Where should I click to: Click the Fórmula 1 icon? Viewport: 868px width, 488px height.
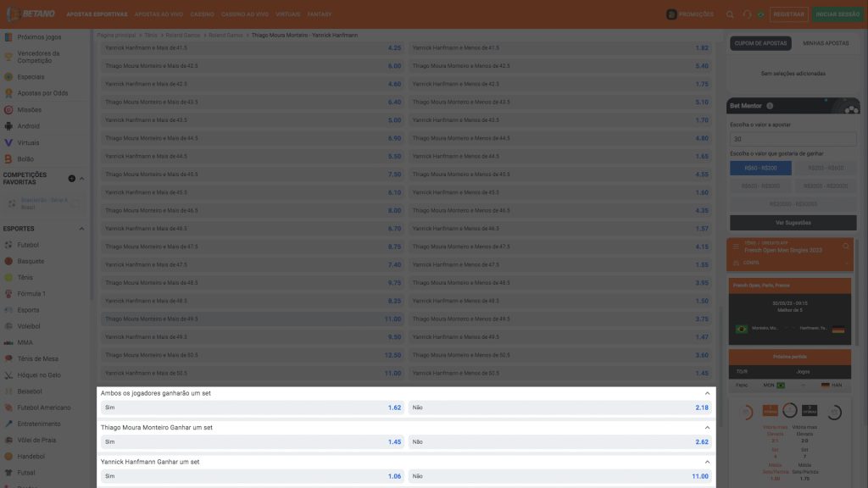tap(8, 294)
